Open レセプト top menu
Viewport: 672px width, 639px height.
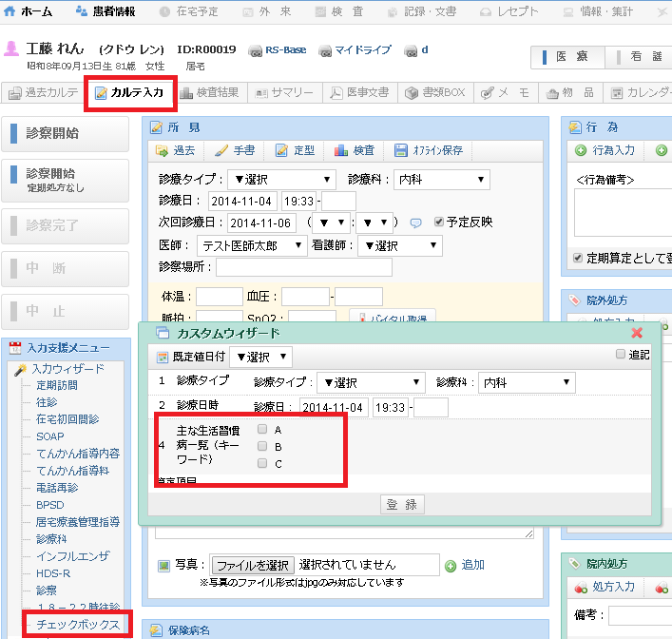click(509, 11)
